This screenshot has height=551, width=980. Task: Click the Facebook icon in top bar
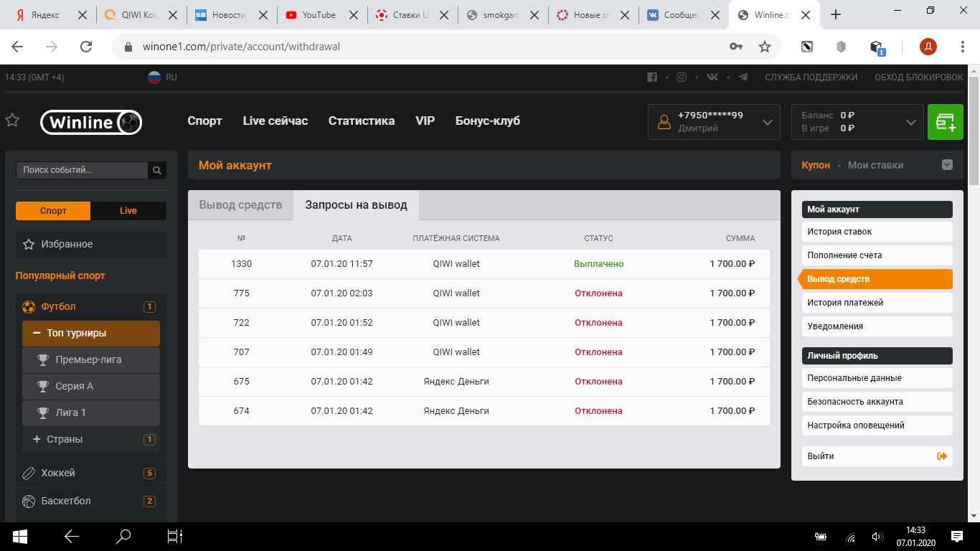(652, 77)
